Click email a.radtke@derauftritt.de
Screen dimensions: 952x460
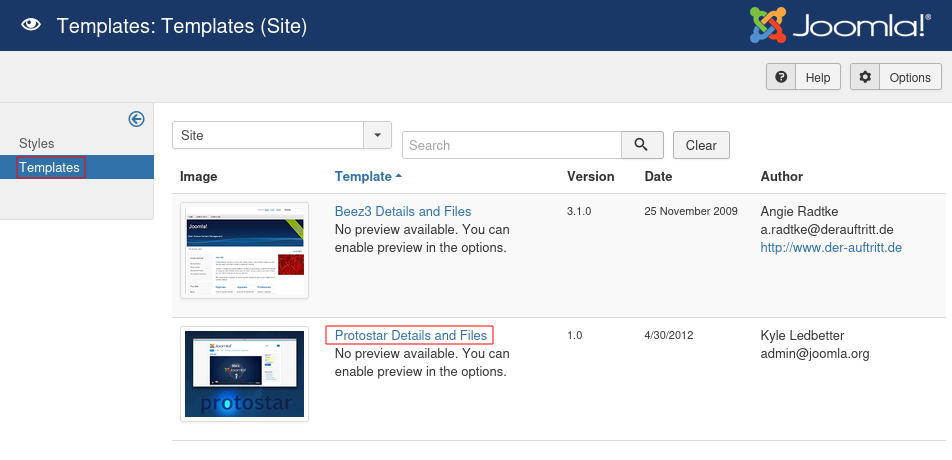pyautogui.click(x=827, y=230)
